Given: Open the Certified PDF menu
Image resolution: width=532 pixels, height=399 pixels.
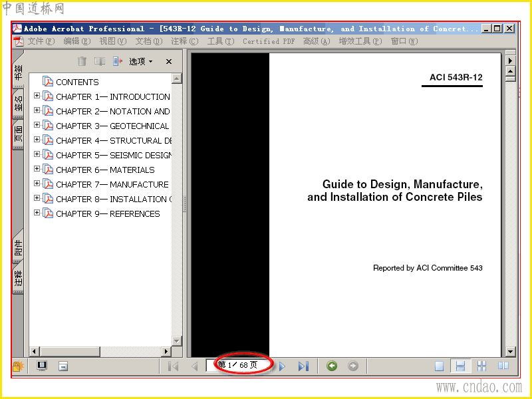Looking at the screenshot, I should pos(269,41).
